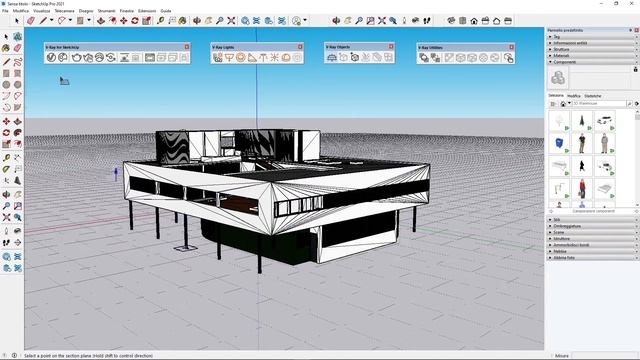Open the Visualizza menu

(41, 11)
